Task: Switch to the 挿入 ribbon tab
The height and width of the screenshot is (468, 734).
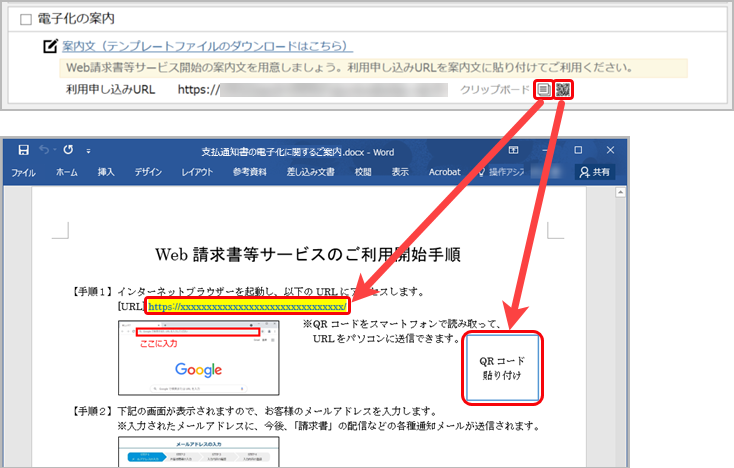Action: pyautogui.click(x=106, y=172)
